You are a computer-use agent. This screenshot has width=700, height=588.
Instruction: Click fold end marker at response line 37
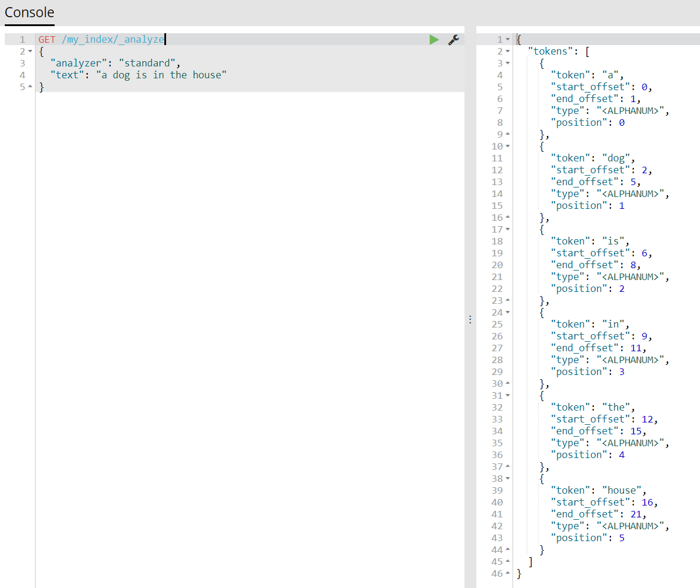click(x=508, y=466)
